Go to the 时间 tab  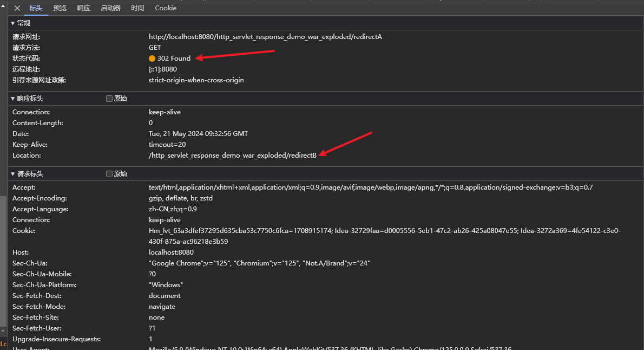tap(137, 8)
